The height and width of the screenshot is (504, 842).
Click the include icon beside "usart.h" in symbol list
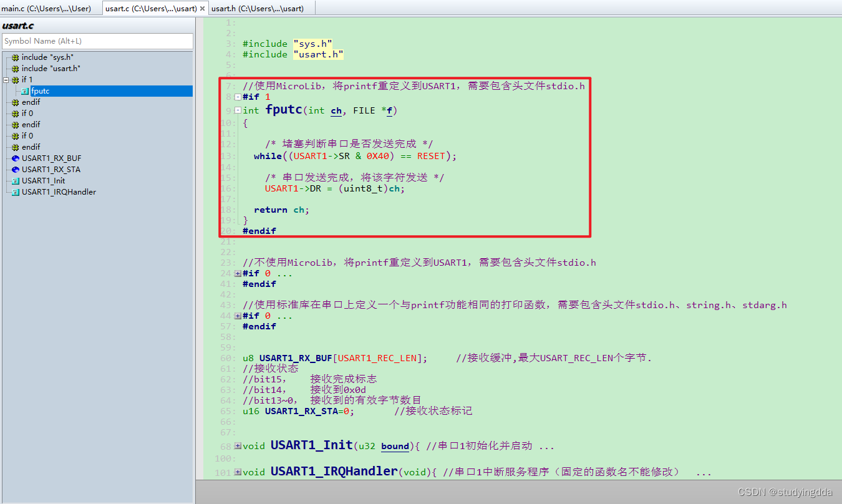15,69
